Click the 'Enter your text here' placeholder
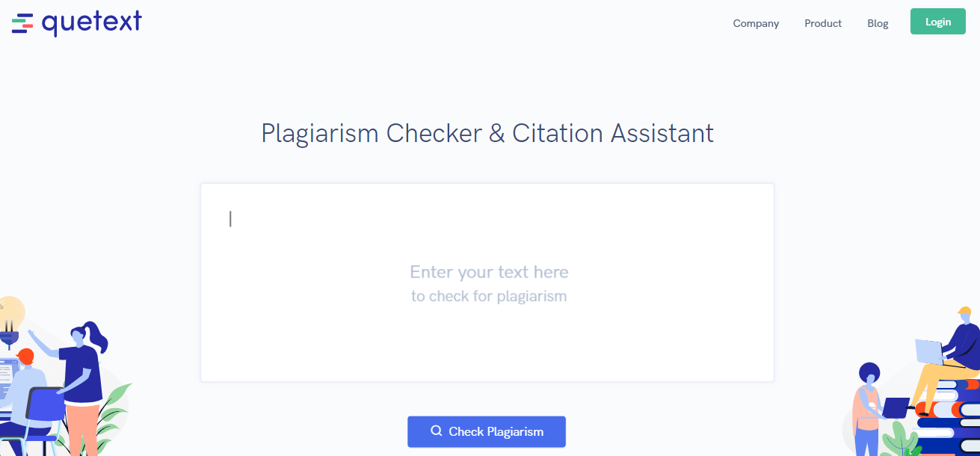Screen dimensions: 980x456 (489, 272)
